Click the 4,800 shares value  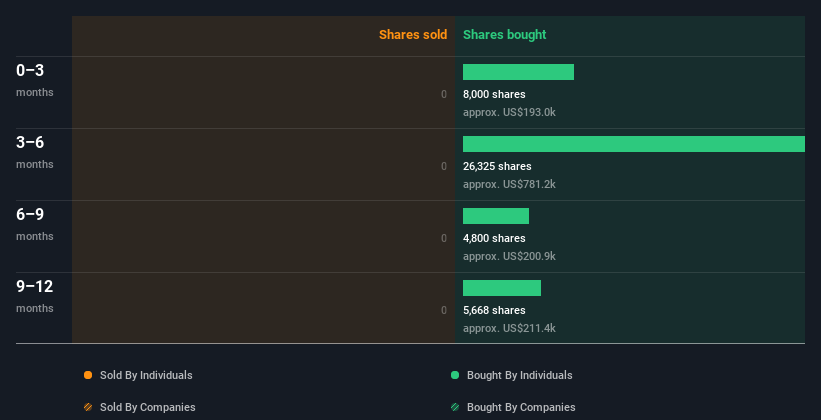pyautogui.click(x=494, y=238)
